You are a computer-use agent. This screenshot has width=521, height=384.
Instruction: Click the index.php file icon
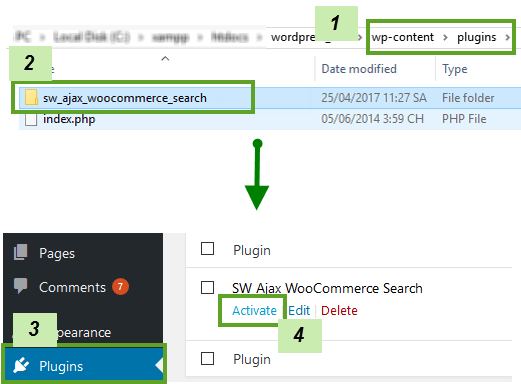(31, 119)
